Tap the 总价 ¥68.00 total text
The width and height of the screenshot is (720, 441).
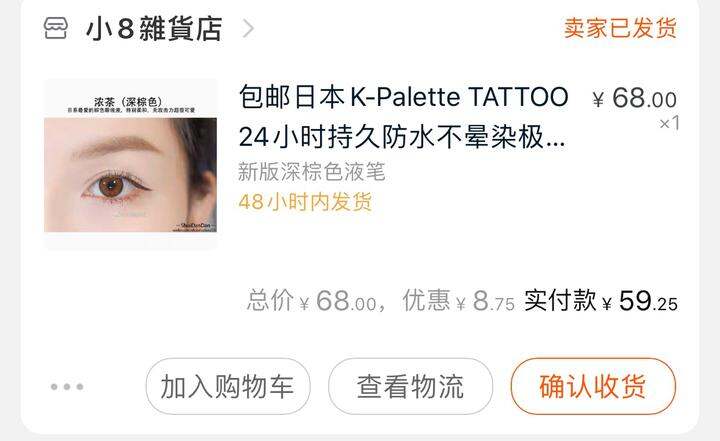312,301
